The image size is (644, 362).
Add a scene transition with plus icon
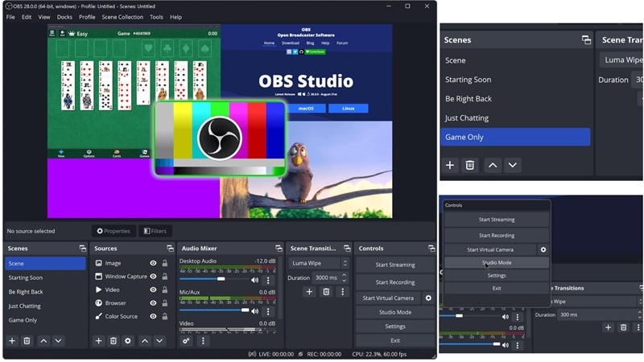coord(309,291)
